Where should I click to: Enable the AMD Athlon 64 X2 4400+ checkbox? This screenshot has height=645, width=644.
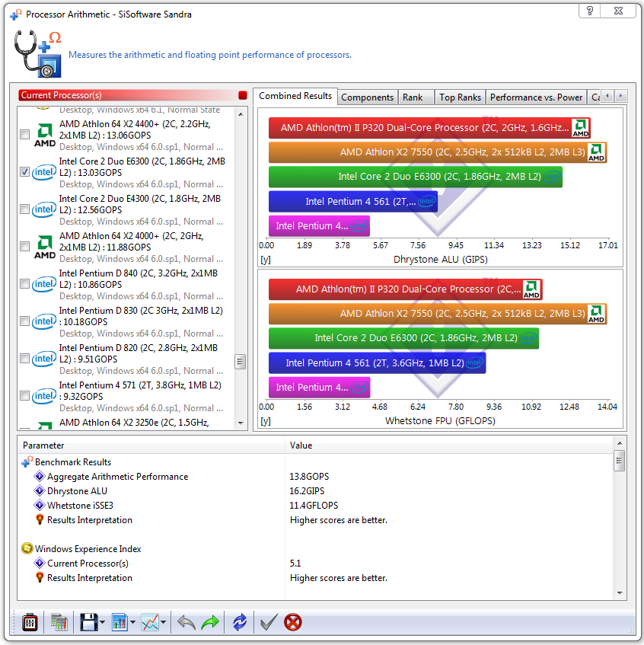24,135
